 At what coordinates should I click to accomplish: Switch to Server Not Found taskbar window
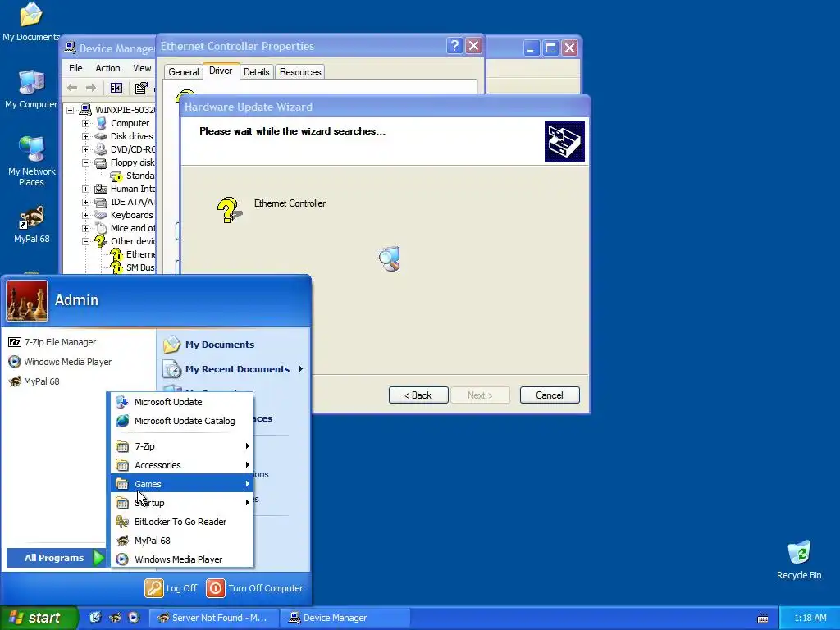click(213, 618)
